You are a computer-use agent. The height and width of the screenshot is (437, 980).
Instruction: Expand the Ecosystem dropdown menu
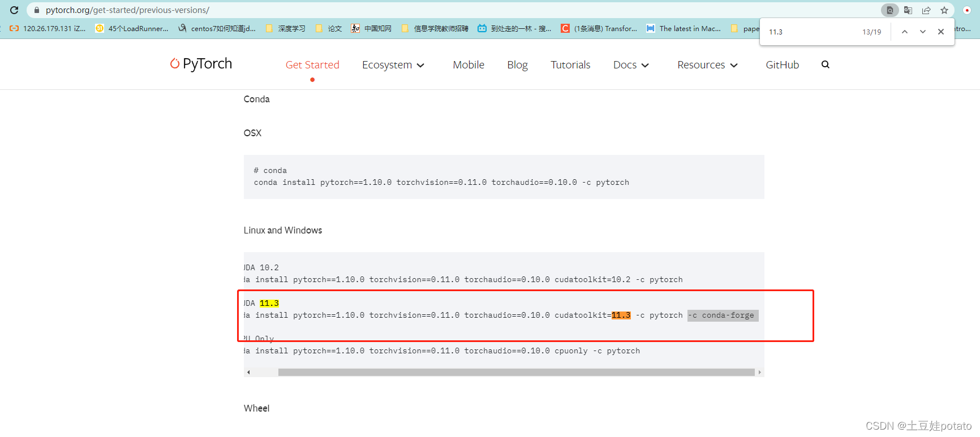tap(393, 64)
